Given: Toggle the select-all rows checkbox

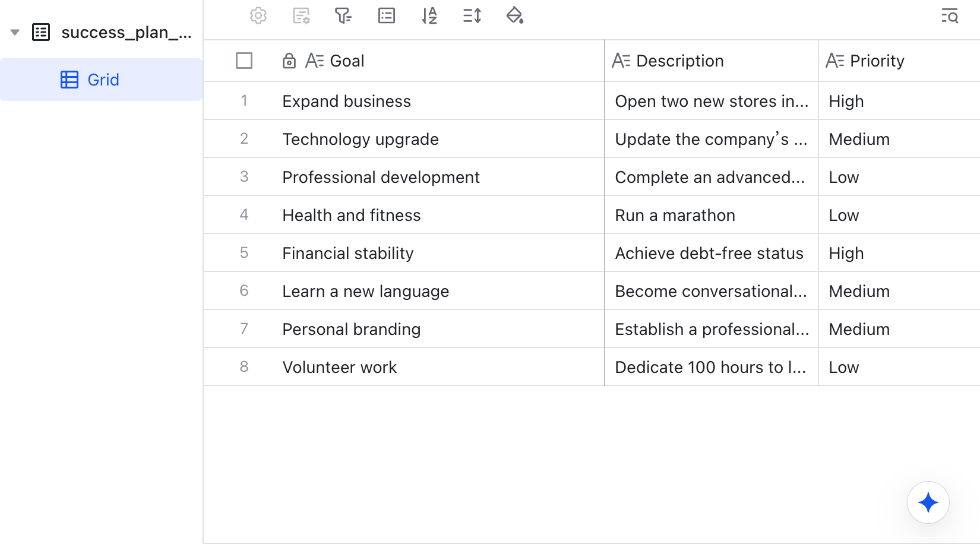Looking at the screenshot, I should 244,61.
